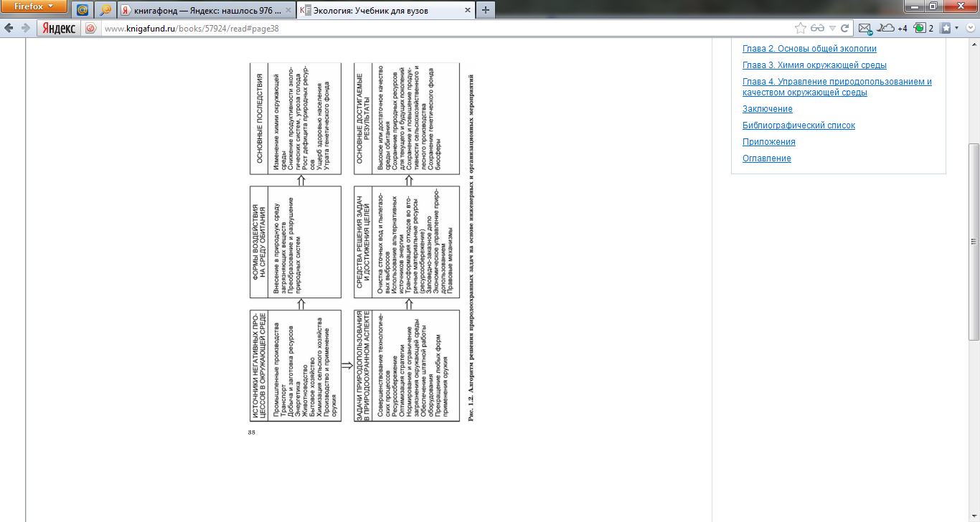
Task: Open the weather widget showing +4
Action: point(893,28)
